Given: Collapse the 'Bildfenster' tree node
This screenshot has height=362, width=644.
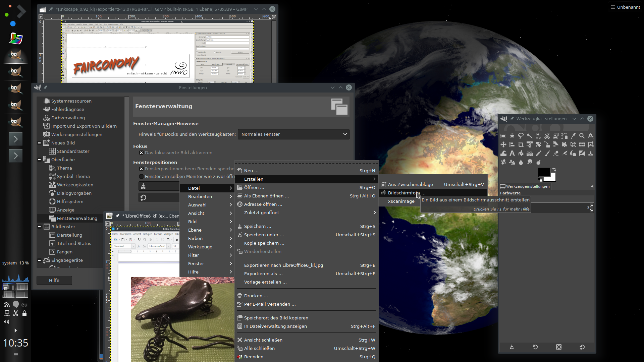Looking at the screenshot, I should 39,227.
